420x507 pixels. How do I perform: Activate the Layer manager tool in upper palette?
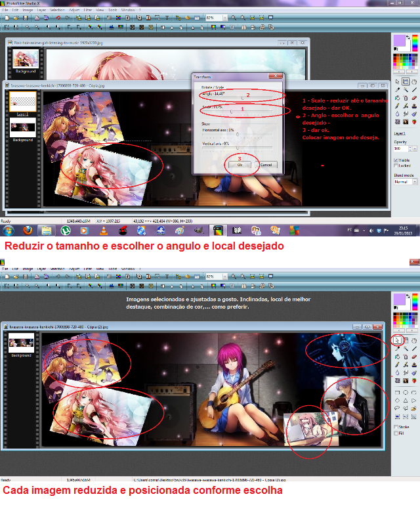[x=406, y=81]
